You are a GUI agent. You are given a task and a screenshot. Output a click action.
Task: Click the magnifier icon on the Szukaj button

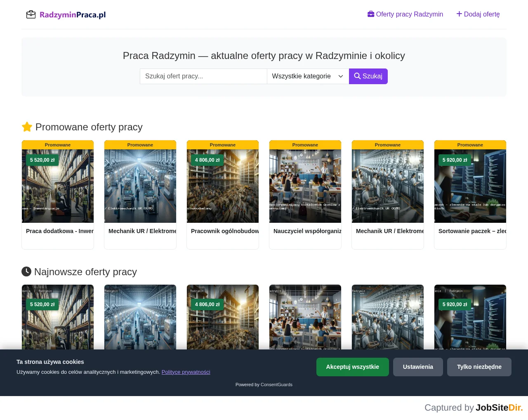pyautogui.click(x=357, y=76)
